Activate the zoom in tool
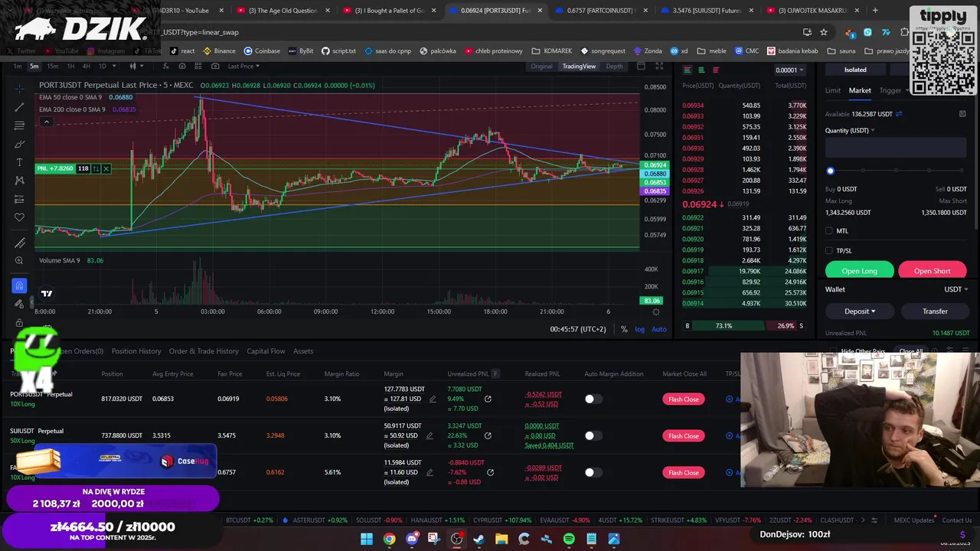Image resolution: width=980 pixels, height=551 pixels. (x=19, y=261)
